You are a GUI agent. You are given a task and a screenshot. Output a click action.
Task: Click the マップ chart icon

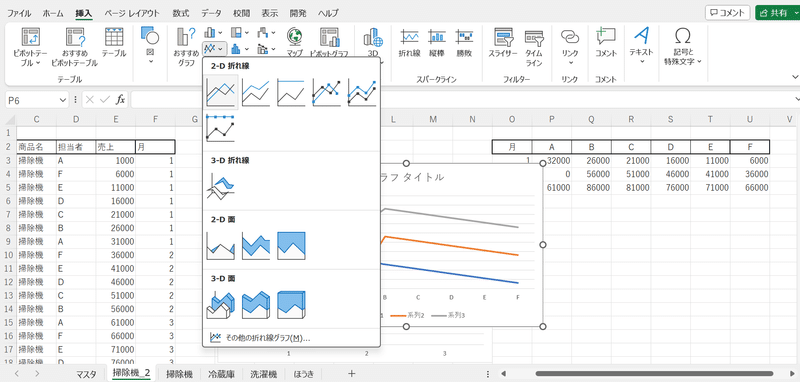[x=294, y=42]
